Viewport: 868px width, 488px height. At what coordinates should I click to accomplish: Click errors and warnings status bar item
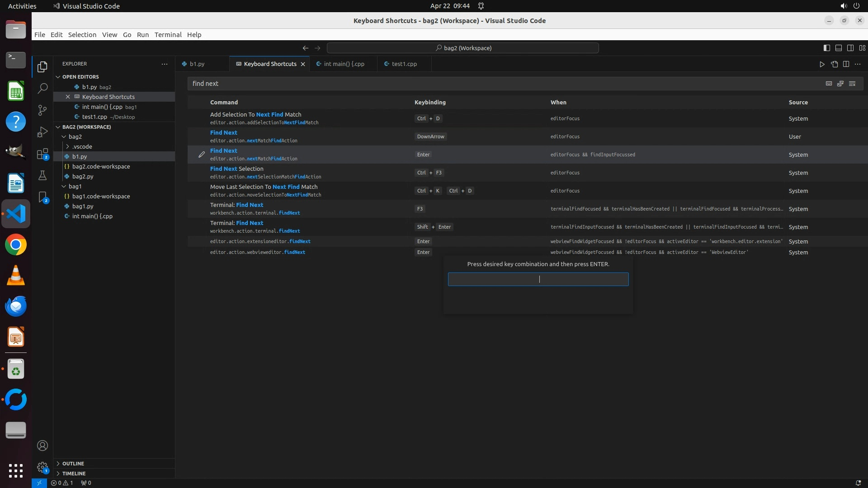(x=62, y=483)
